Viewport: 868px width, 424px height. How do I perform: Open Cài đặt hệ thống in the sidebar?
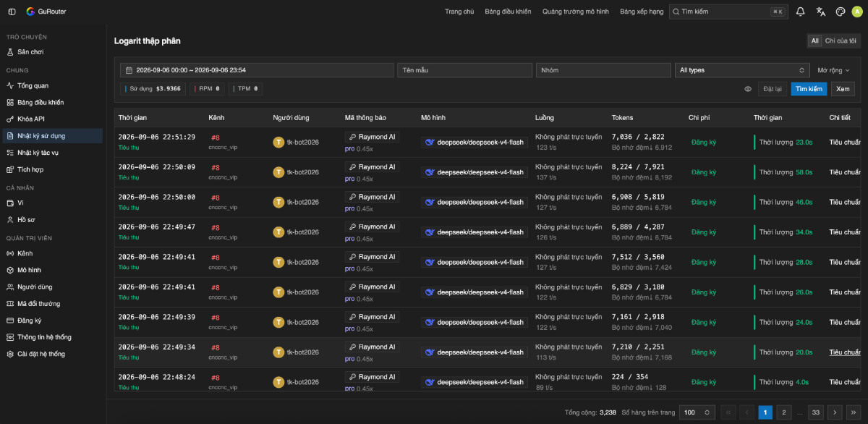point(51,354)
